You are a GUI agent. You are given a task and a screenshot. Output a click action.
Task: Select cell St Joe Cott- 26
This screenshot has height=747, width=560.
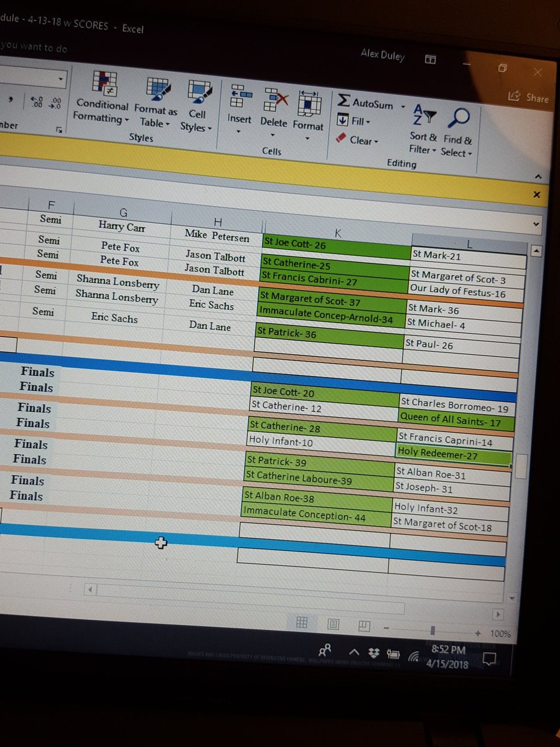[x=337, y=247]
